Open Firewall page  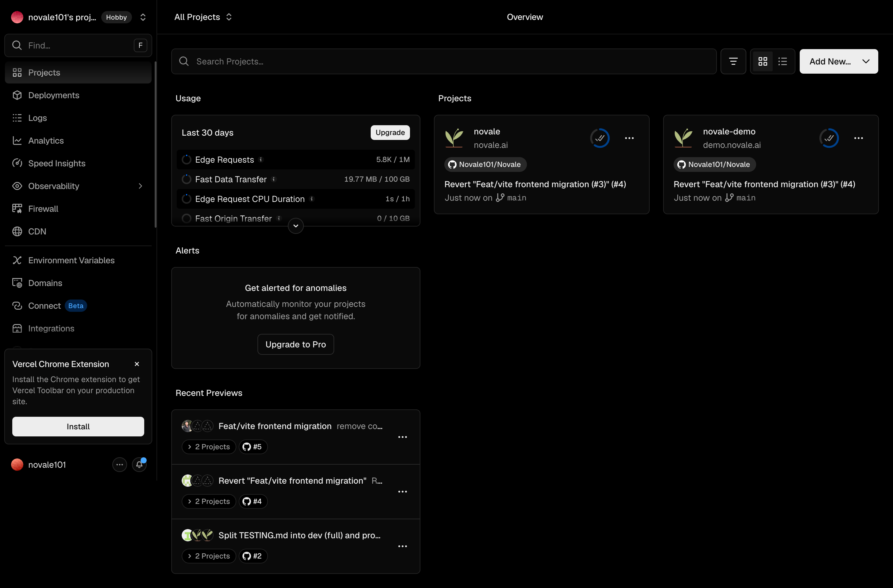click(78, 209)
